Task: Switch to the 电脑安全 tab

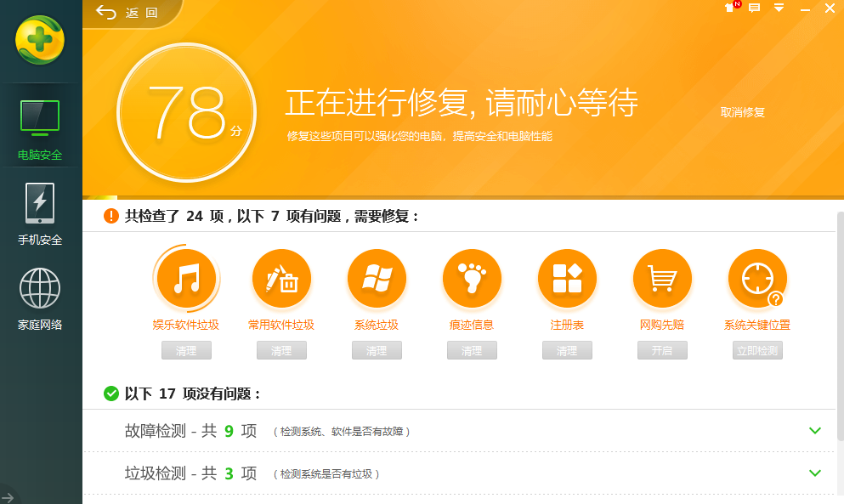Action: [x=40, y=129]
